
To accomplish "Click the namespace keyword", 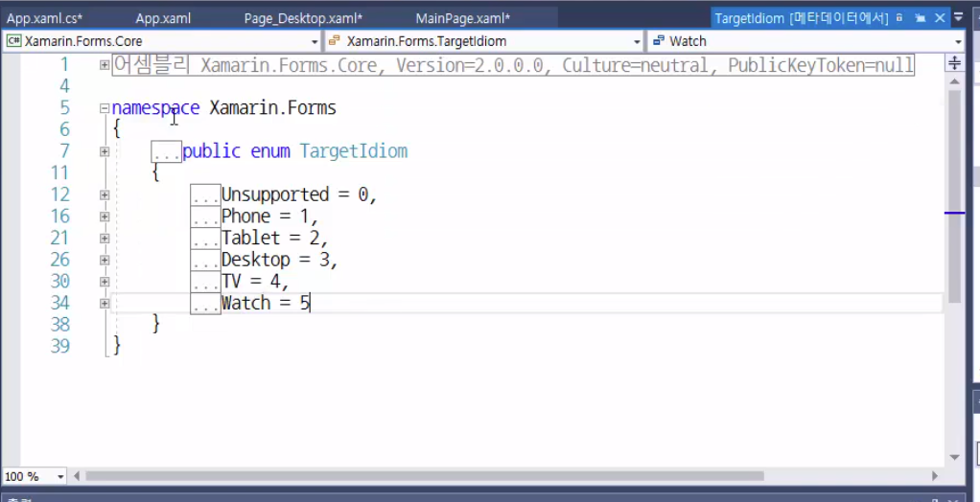I will point(155,108).
